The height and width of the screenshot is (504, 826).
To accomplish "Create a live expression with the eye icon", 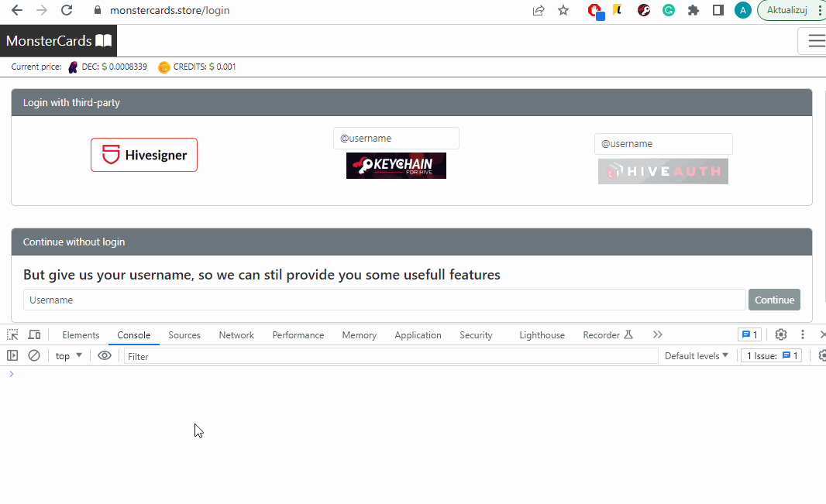I will (105, 355).
